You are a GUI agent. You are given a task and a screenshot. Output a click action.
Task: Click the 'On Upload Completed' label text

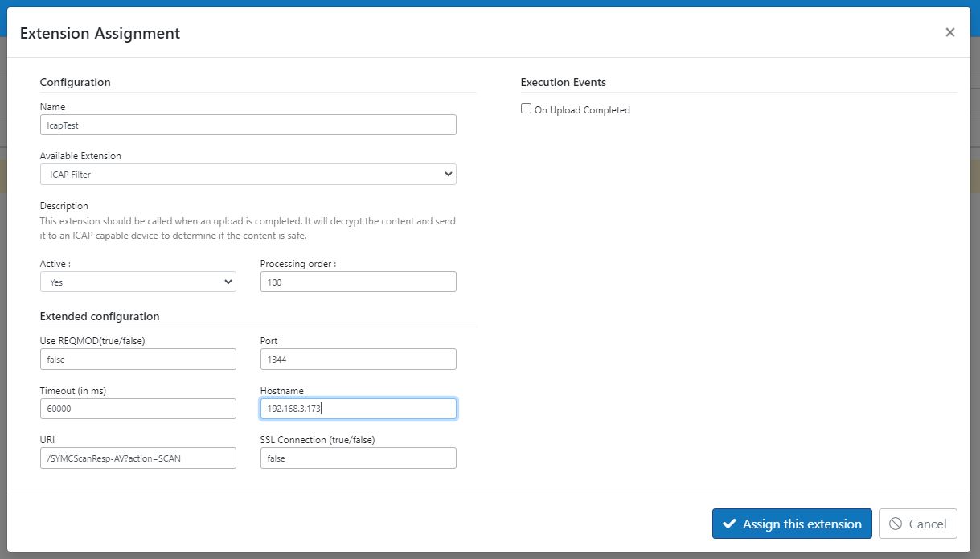tap(582, 110)
